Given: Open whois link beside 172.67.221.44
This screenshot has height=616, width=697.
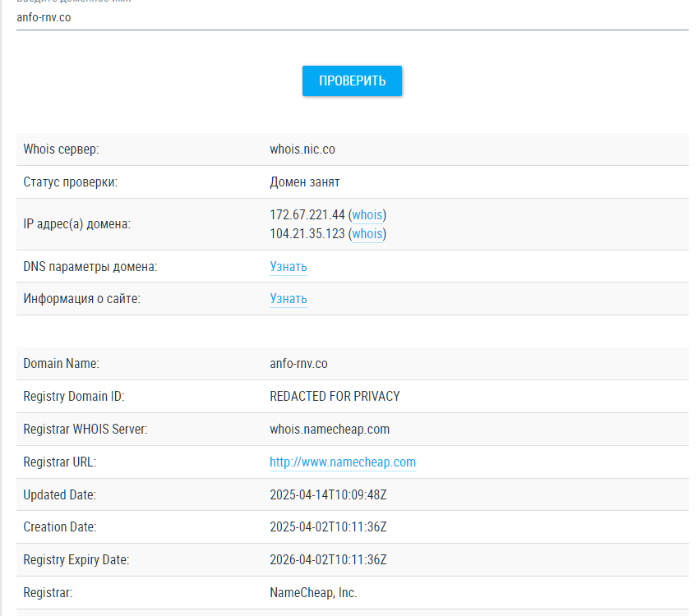Looking at the screenshot, I should 367,215.
